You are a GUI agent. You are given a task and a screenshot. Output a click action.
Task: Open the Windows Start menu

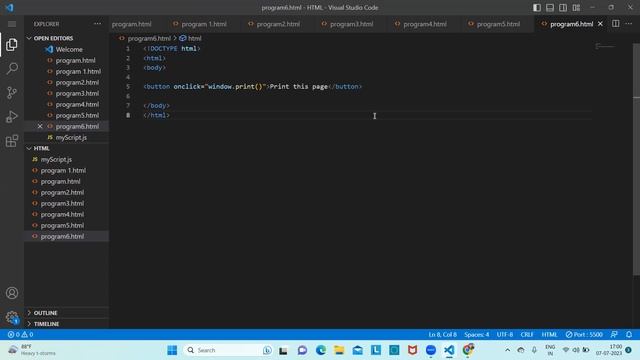click(x=172, y=350)
